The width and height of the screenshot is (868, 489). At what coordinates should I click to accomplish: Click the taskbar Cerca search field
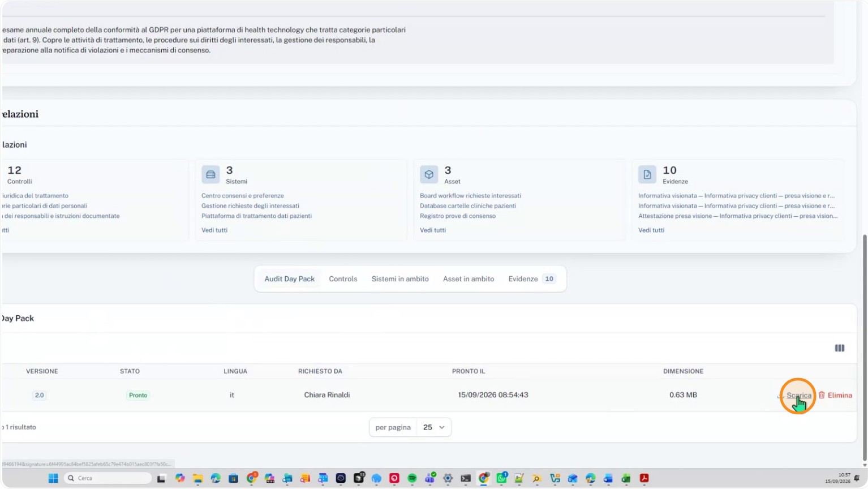[108, 478]
